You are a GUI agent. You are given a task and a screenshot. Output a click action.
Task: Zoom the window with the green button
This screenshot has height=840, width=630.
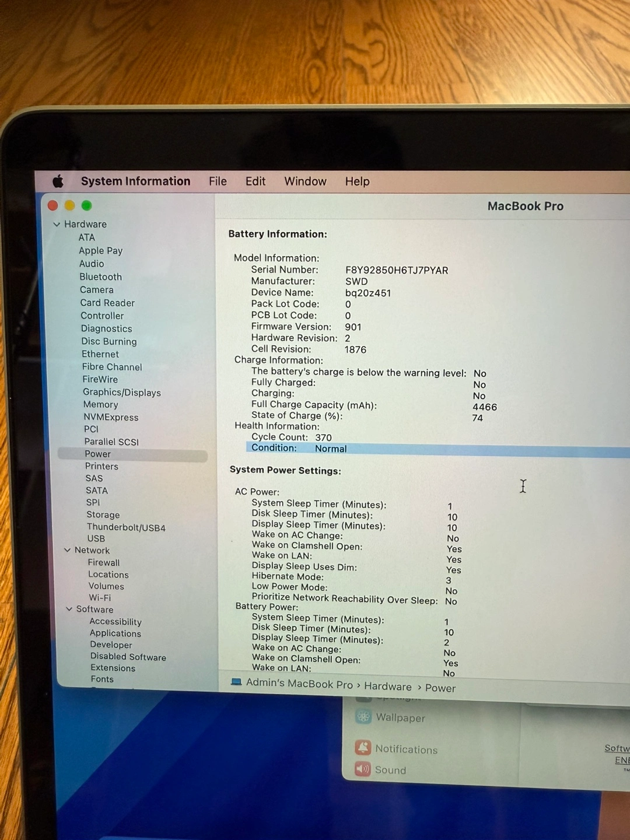pyautogui.click(x=86, y=205)
